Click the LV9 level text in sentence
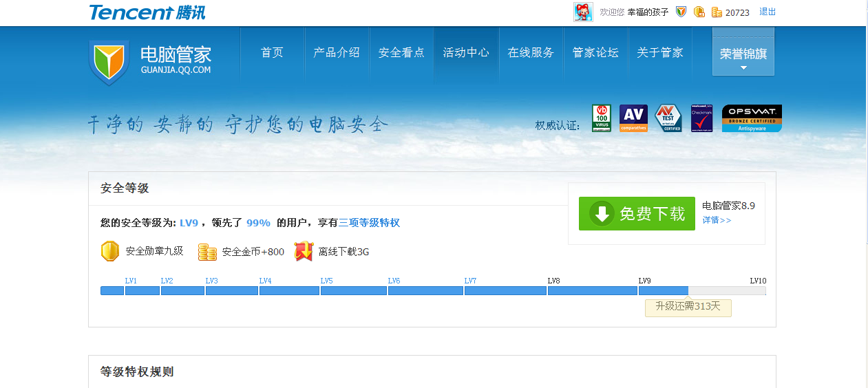The image size is (868, 388). [189, 223]
